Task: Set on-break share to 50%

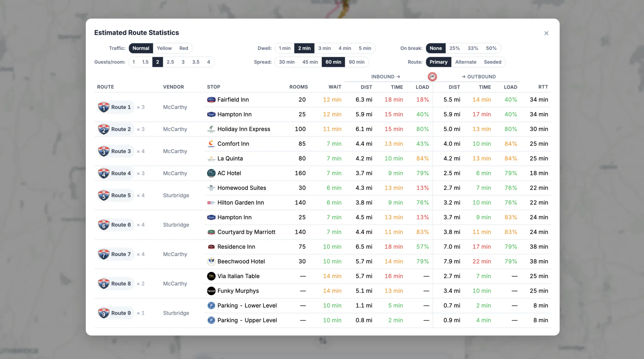Action: [x=491, y=48]
